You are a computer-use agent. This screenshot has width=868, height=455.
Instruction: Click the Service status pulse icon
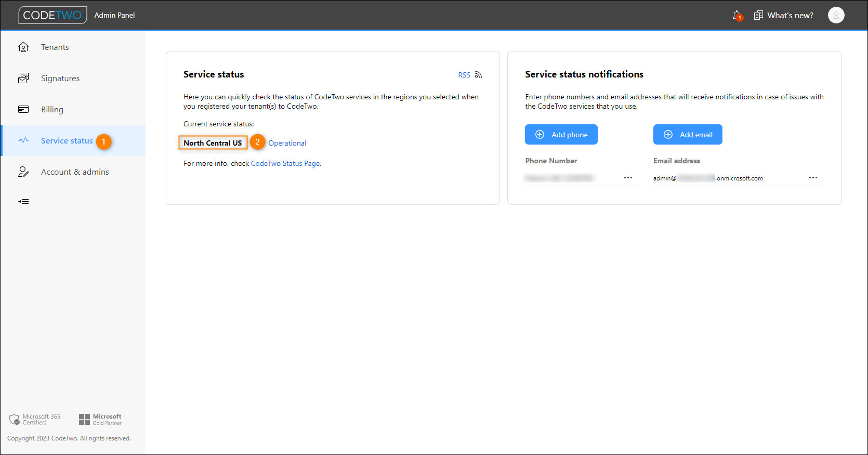23,140
